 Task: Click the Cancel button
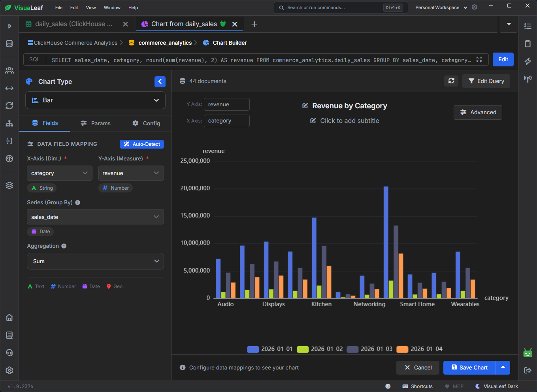click(x=418, y=367)
